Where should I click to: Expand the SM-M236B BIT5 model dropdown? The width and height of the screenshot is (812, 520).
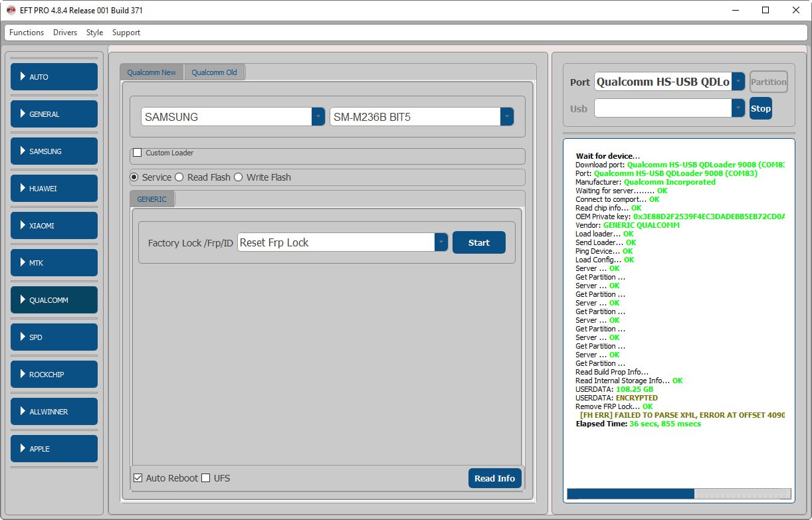tap(507, 117)
